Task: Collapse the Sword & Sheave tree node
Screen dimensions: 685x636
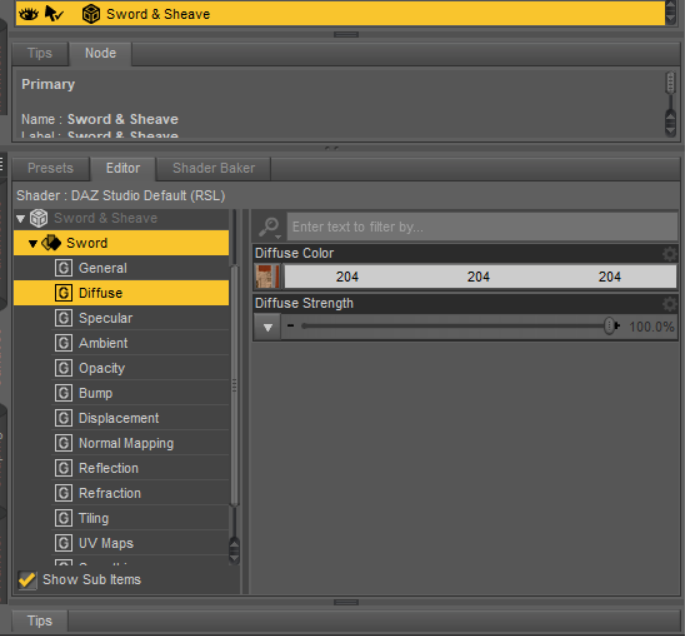Action: click(x=21, y=218)
